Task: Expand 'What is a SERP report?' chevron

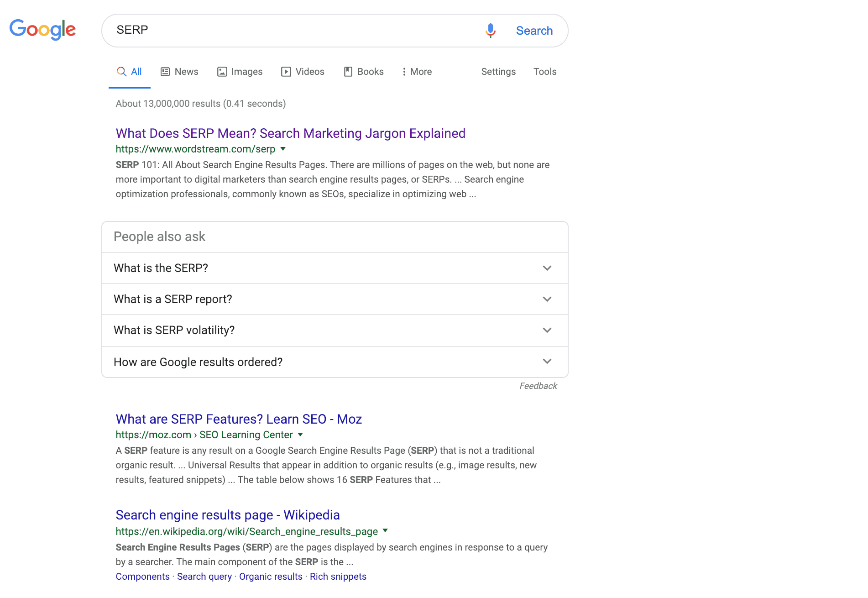Action: [547, 299]
